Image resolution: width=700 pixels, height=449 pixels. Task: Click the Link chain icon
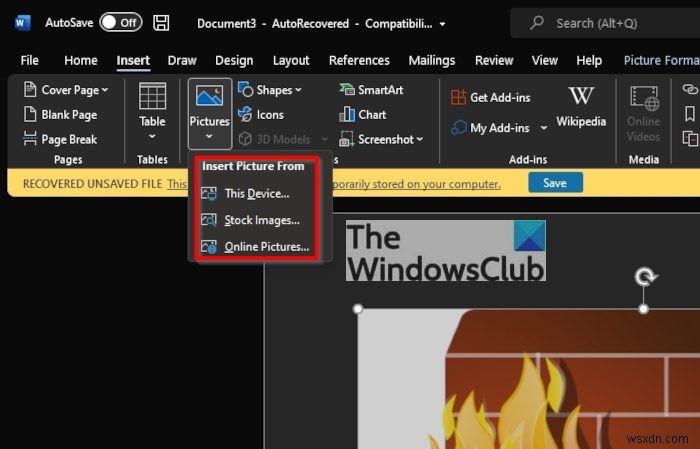690,89
